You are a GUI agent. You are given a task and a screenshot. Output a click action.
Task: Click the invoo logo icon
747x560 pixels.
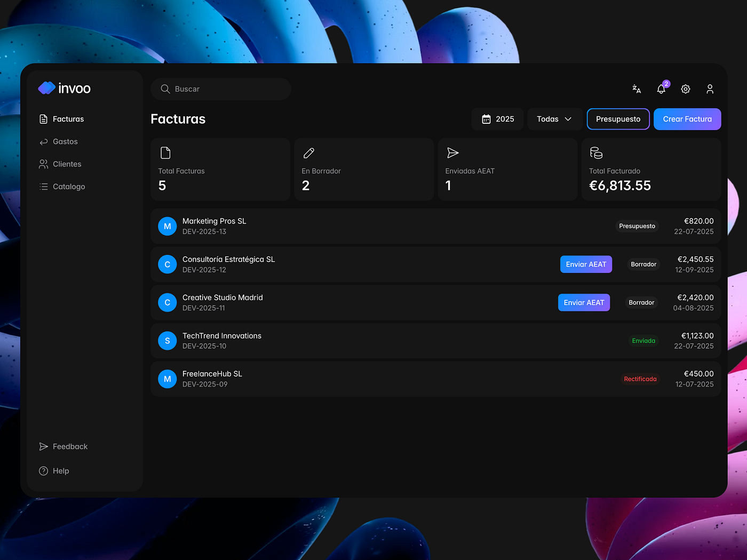[46, 88]
